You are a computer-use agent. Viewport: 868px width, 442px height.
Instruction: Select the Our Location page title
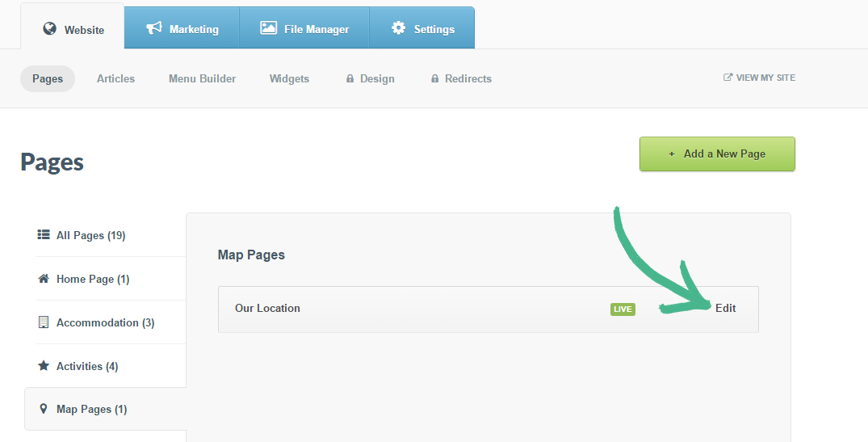(x=267, y=308)
